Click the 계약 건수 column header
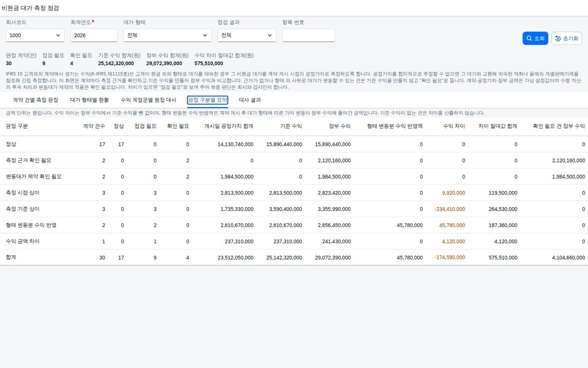Image resolution: width=588 pixels, height=368 pixels. click(x=94, y=126)
